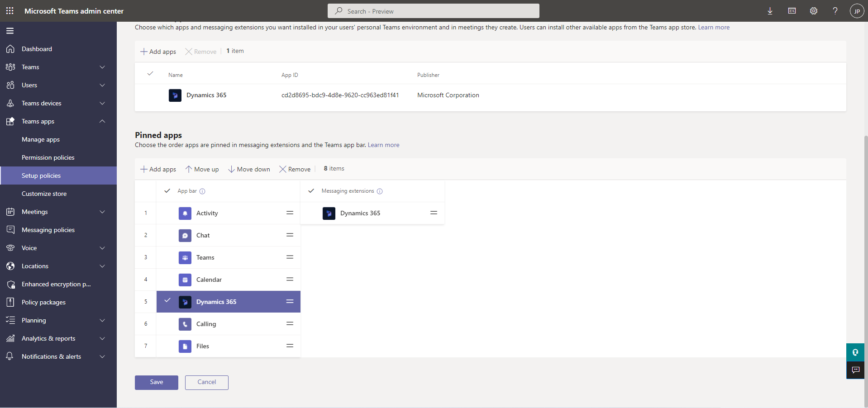Click the Save button
This screenshot has width=868, height=408.
157,382
